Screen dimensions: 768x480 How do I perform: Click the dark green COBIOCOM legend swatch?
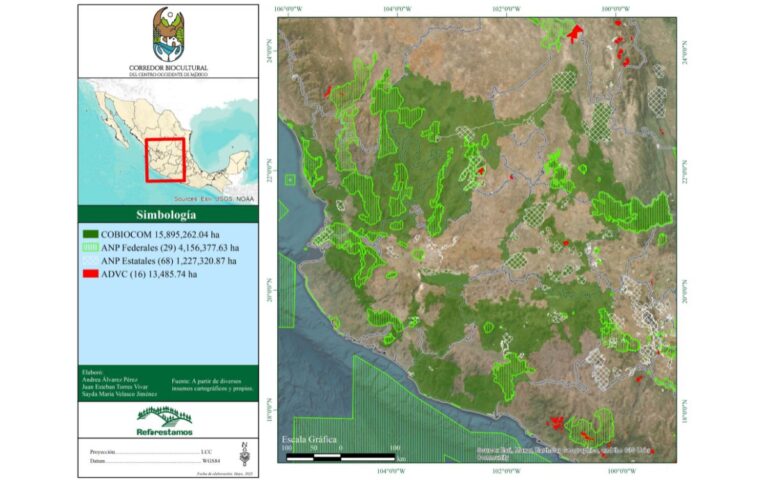coord(91,235)
